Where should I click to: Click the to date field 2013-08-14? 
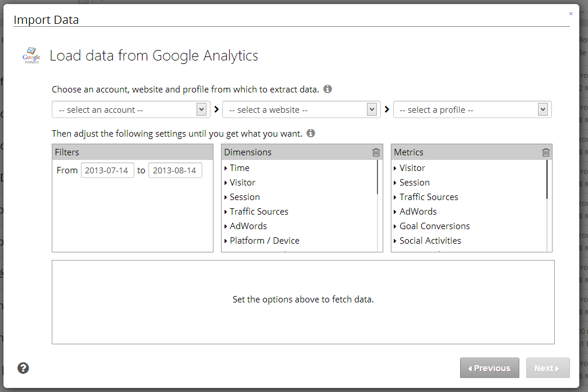click(175, 170)
